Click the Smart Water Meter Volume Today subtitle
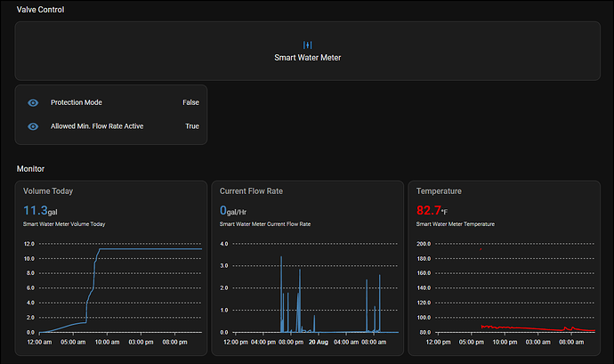614x364 pixels. [x=64, y=224]
